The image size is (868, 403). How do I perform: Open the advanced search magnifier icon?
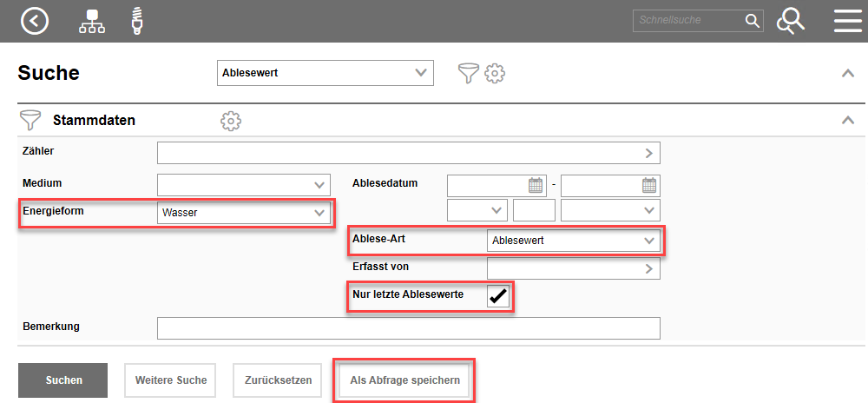[x=791, y=21]
